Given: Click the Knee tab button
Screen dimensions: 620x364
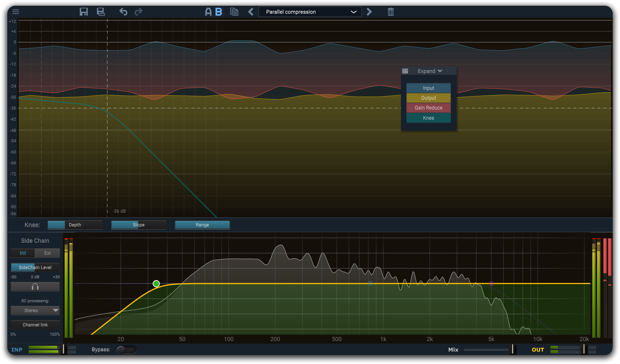Looking at the screenshot, I should coord(429,118).
